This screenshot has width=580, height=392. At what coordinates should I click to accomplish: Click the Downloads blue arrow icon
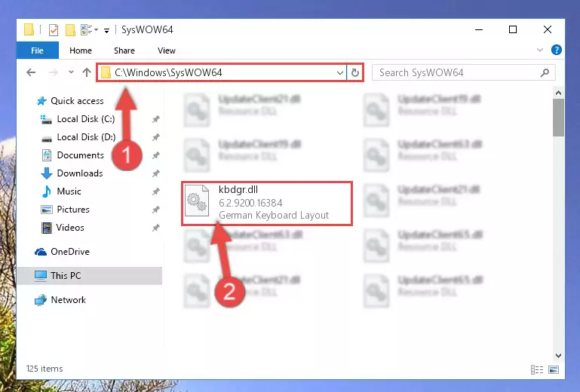(x=47, y=173)
